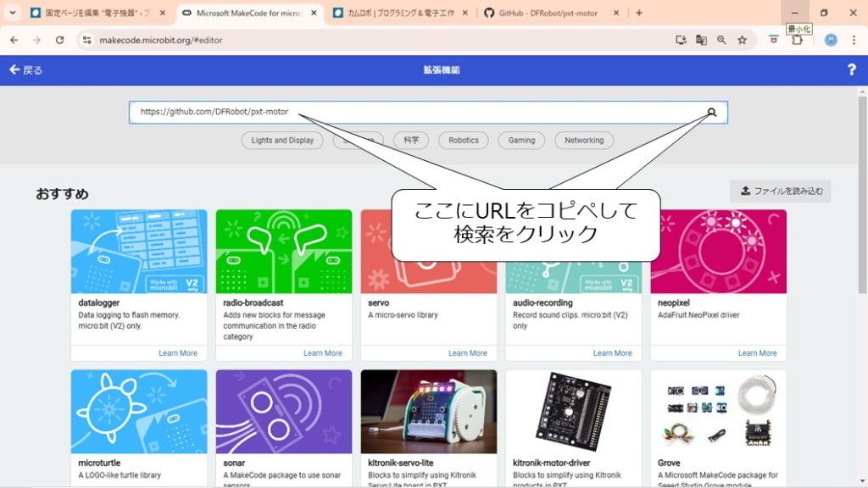Click the search magnifier icon in extension search box
868x488 pixels.
click(x=712, y=112)
